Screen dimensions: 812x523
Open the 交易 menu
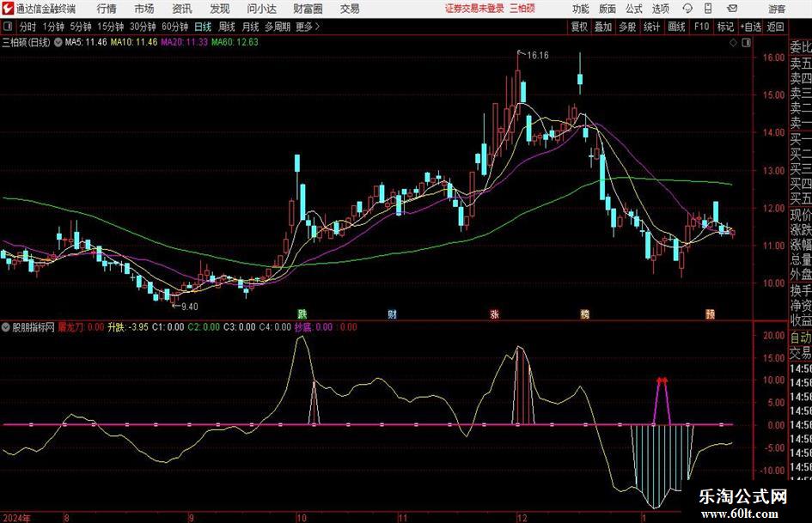click(x=350, y=9)
